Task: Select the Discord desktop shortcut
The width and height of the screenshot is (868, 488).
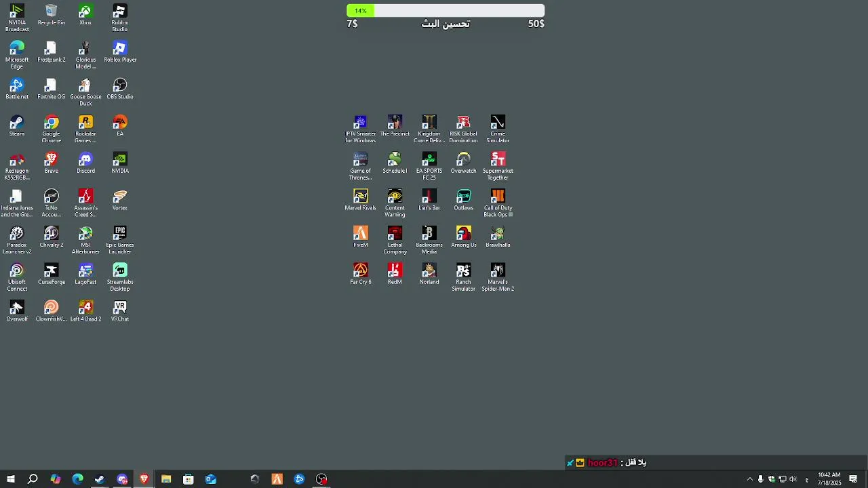Action: click(x=85, y=163)
